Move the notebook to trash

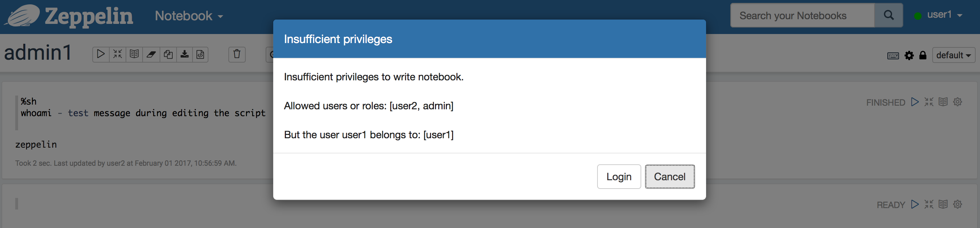[237, 54]
